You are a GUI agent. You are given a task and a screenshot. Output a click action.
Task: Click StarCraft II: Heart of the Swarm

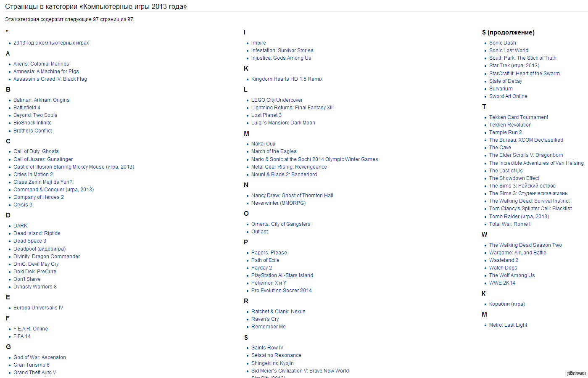click(525, 74)
